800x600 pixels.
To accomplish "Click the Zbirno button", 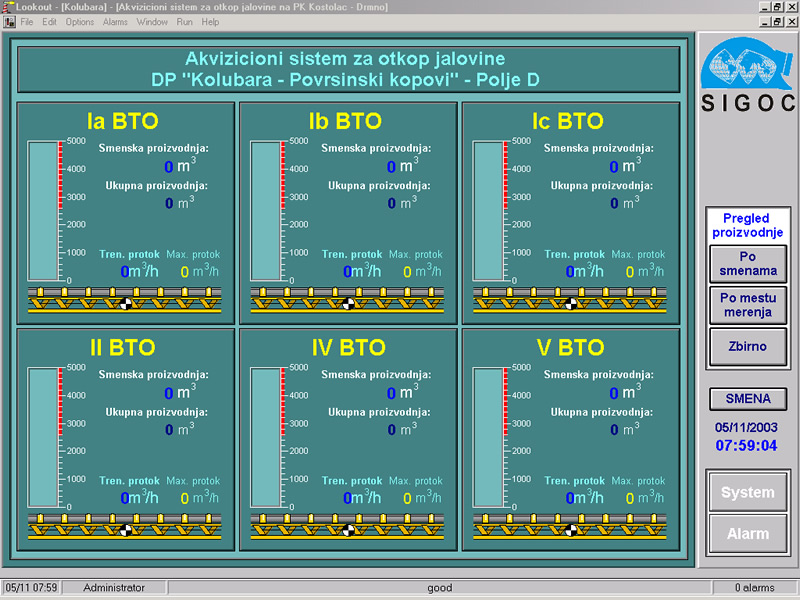I will pos(748,346).
